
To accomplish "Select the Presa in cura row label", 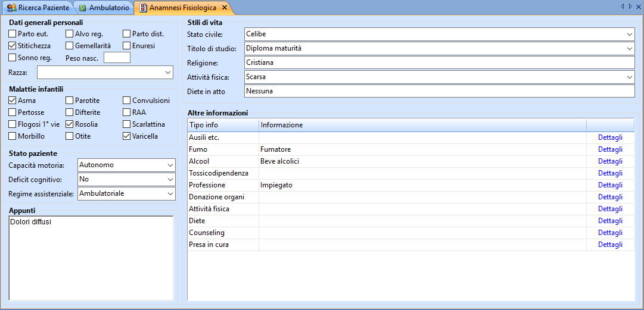I will [209, 245].
